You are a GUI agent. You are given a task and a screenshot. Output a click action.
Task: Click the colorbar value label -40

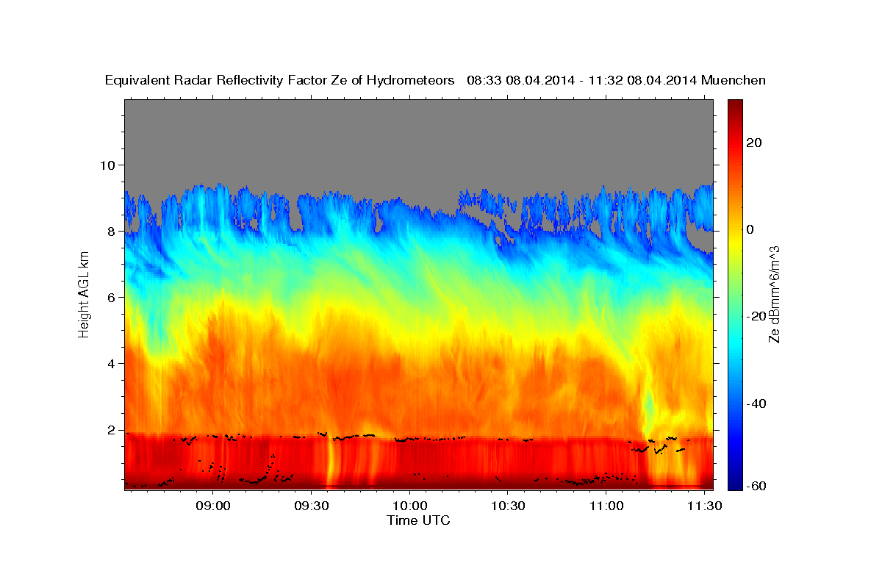click(756, 404)
